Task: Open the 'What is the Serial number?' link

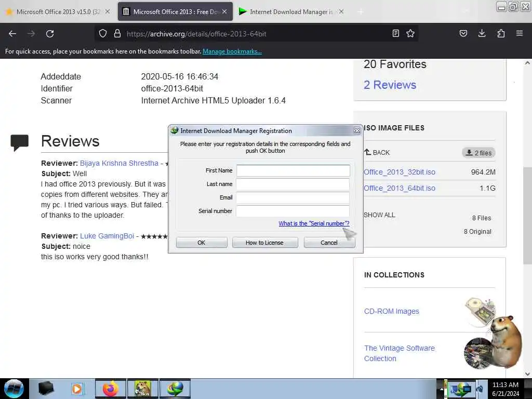Action: [x=314, y=223]
